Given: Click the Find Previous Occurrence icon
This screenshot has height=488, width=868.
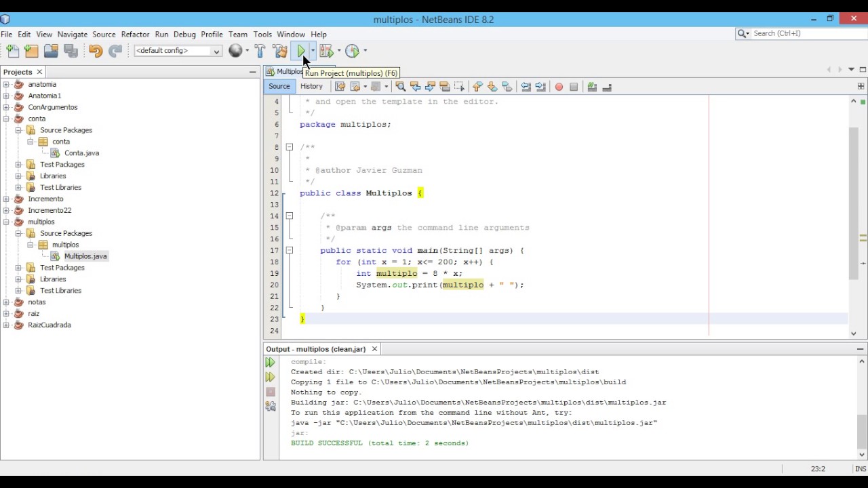Looking at the screenshot, I should tap(415, 87).
